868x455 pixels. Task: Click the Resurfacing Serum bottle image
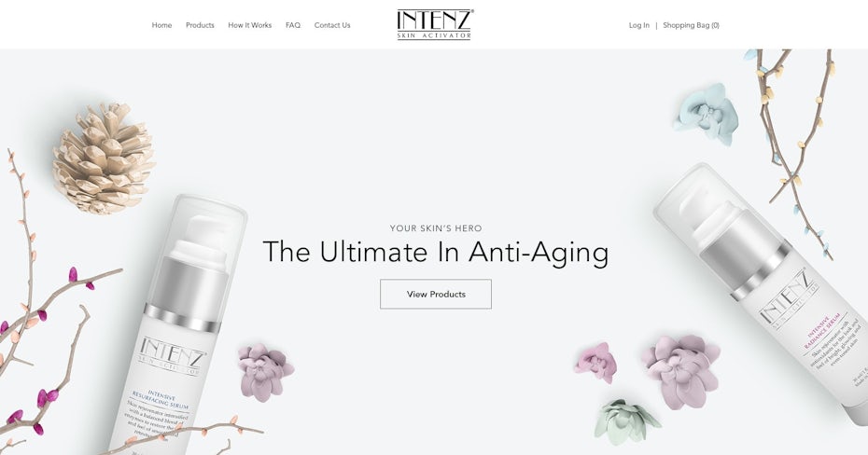coord(177,326)
